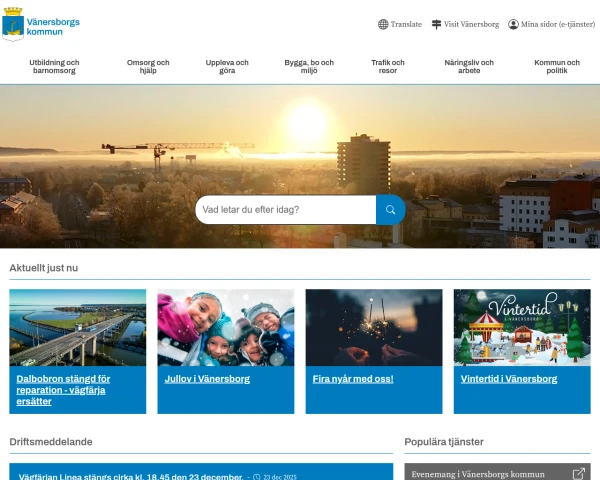
Task: Open the Jullov i Vänersborg link
Action: coord(207,379)
